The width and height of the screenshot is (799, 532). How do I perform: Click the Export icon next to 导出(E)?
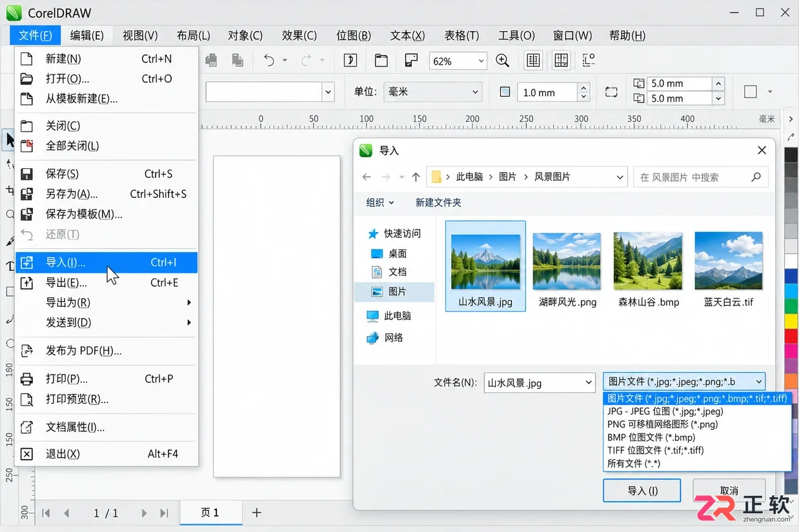pos(26,282)
